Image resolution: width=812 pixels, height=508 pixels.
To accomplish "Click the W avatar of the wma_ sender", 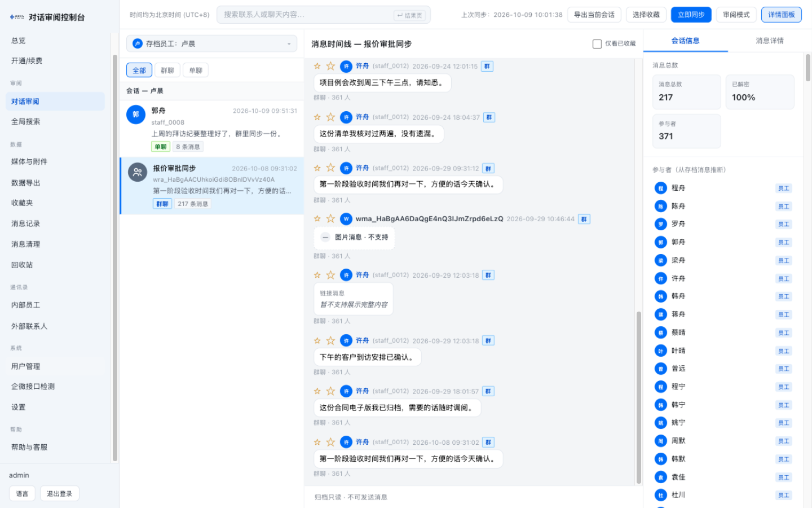I will (346, 218).
